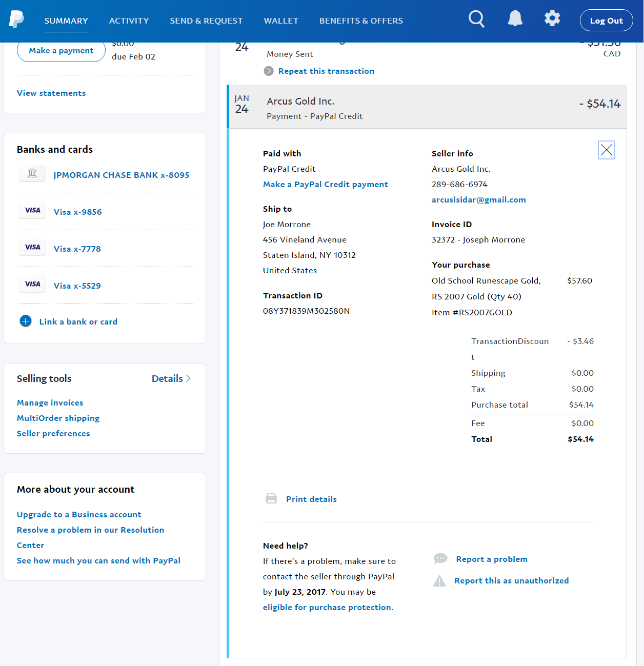644x666 pixels.
Task: Open Resolve a problem in Resolution Center
Action: pos(90,537)
